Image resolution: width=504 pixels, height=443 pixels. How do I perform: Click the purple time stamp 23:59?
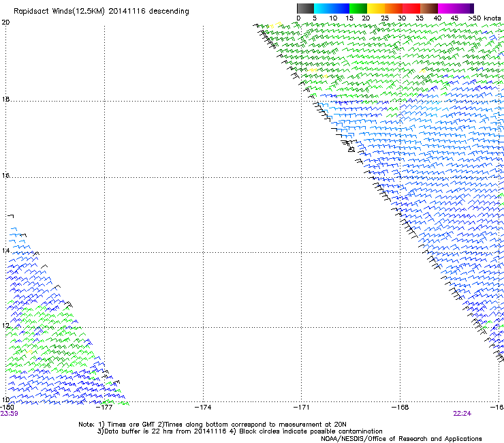tap(9, 414)
